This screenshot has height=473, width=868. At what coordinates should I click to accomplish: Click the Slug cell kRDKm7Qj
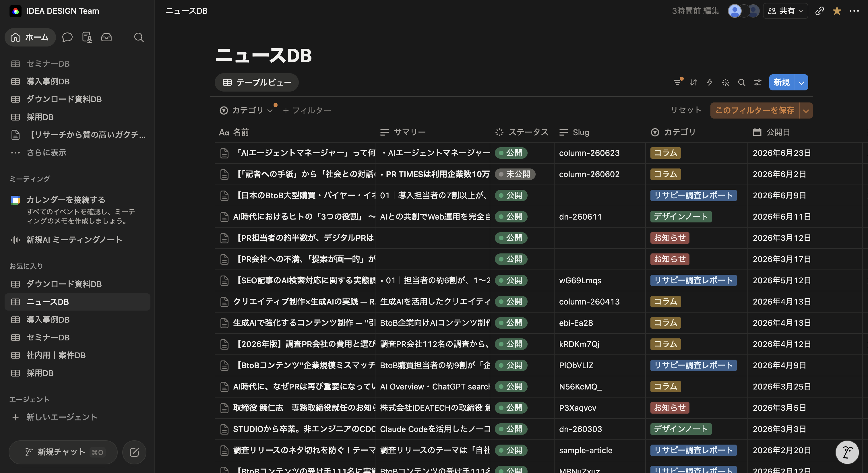point(579,344)
